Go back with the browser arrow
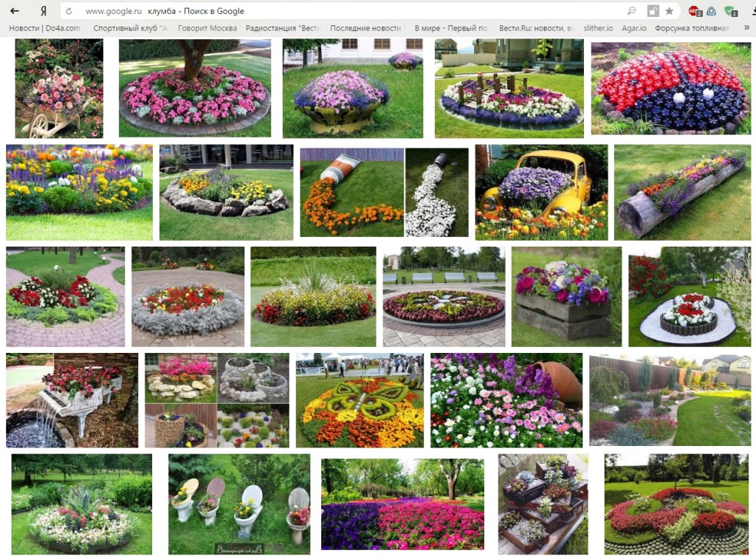 (x=15, y=10)
